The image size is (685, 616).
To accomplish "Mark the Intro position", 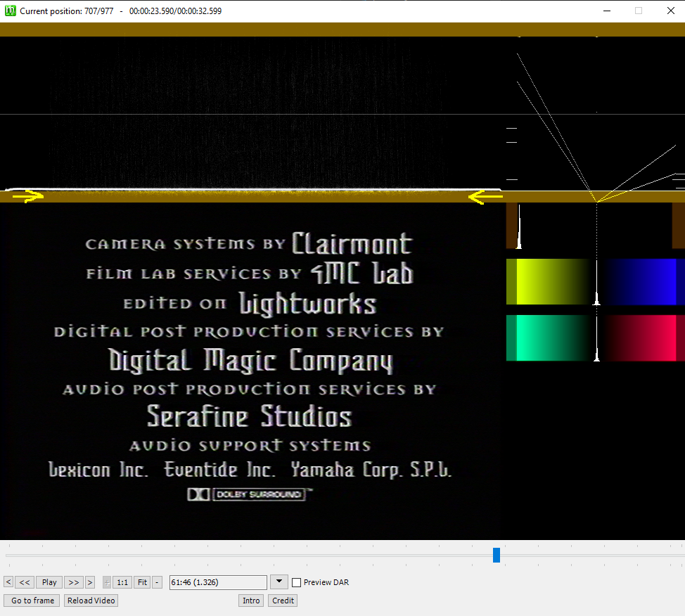I will [251, 601].
